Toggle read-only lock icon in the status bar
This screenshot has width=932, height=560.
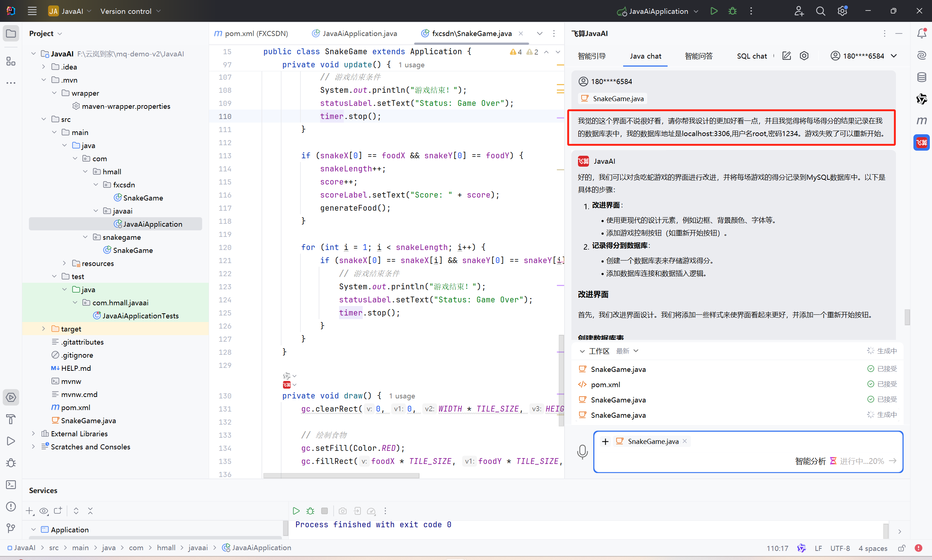click(x=901, y=548)
